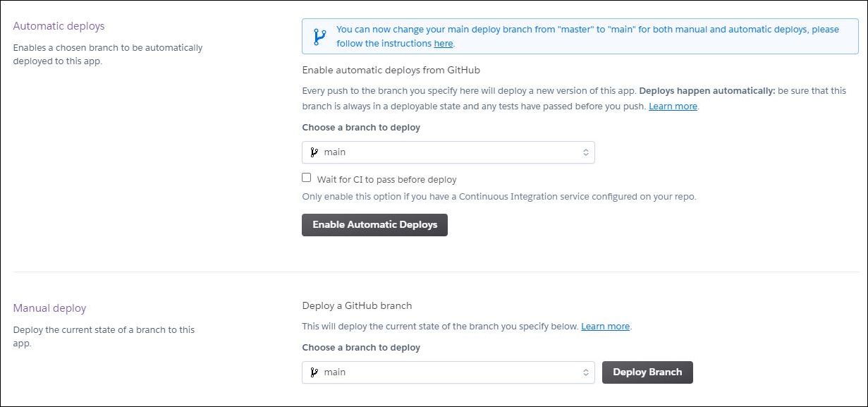Open automatic deploys branch dropdown showing main
The height and width of the screenshot is (407, 868).
pyautogui.click(x=448, y=152)
